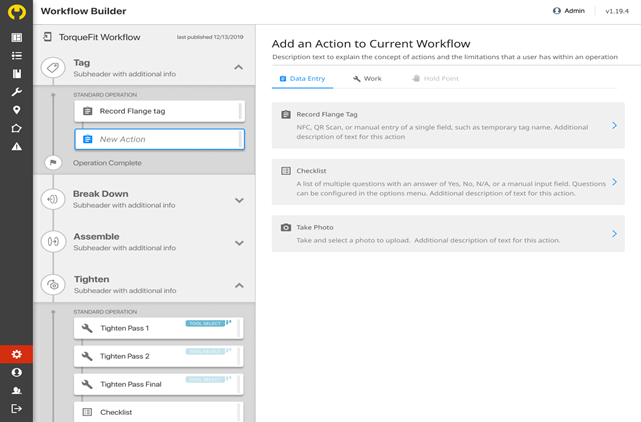Click wrench icon on Tighten Pass Final
This screenshot has width=641, height=422.
87,384
